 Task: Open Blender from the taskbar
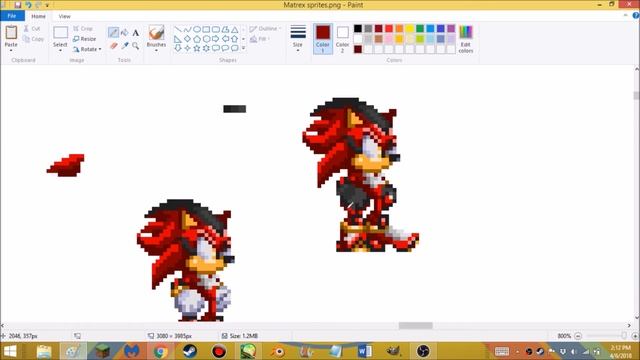[278, 351]
